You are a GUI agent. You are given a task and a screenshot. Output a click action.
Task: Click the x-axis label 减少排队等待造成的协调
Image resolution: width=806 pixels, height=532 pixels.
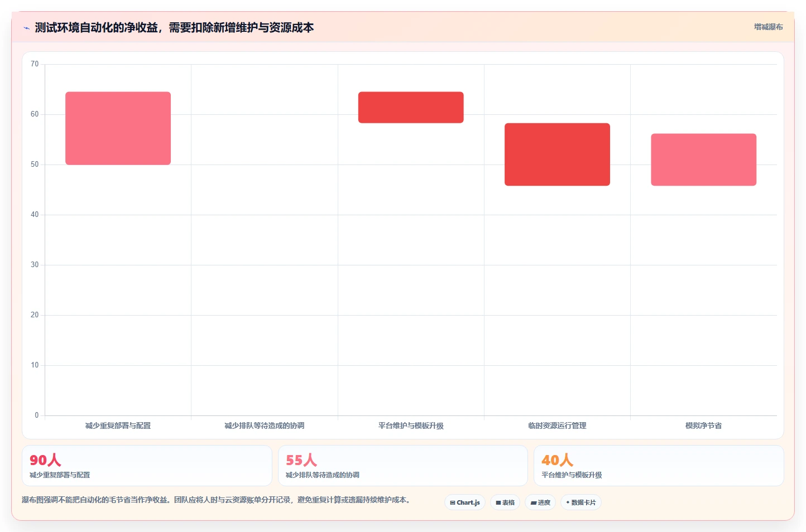265,425
